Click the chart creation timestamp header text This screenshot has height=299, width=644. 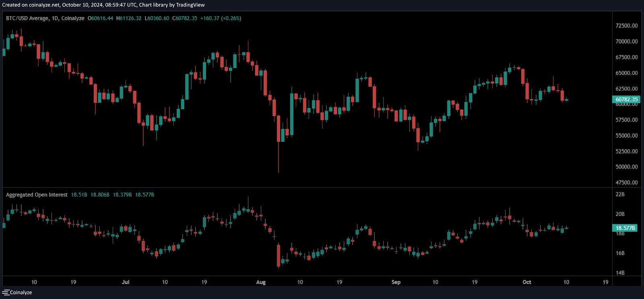click(x=103, y=5)
